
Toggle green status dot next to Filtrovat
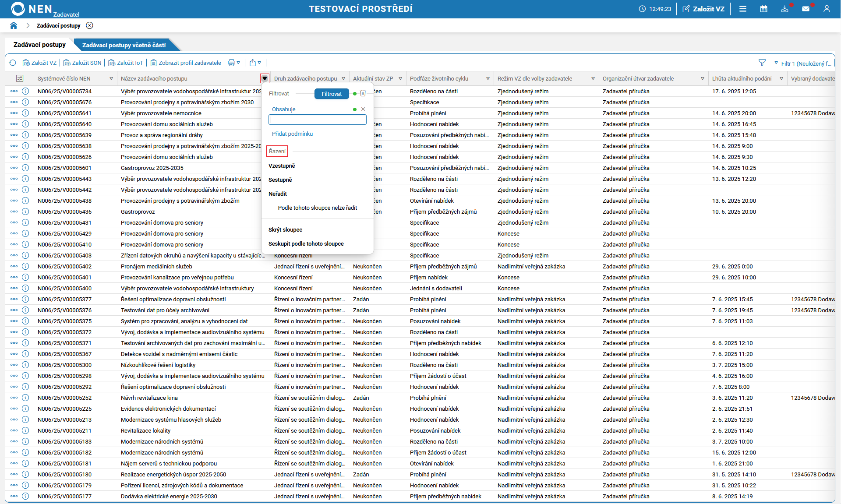[x=355, y=94]
